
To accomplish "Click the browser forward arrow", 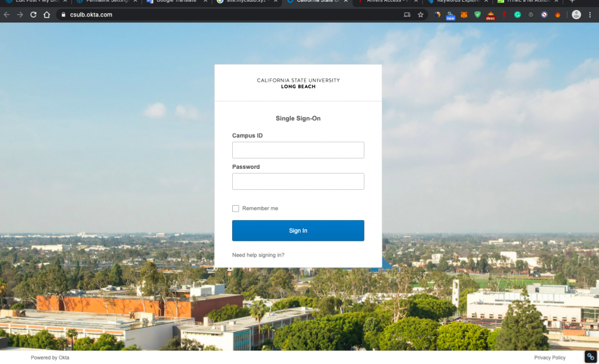I will (20, 15).
